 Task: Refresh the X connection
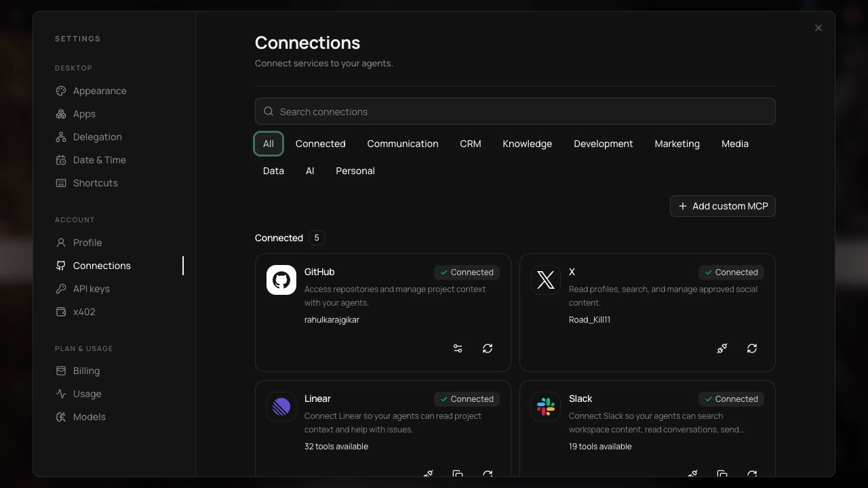pyautogui.click(x=752, y=348)
